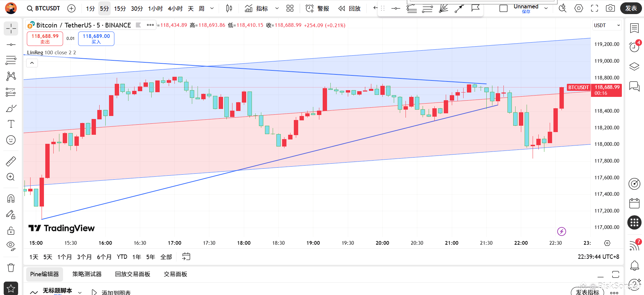Switch to the 30分 interval
Image resolution: width=644 pixels, height=295 pixels.
[137, 8]
